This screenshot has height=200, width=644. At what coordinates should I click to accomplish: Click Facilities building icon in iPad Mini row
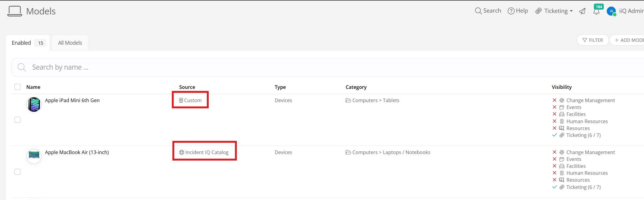tap(562, 114)
